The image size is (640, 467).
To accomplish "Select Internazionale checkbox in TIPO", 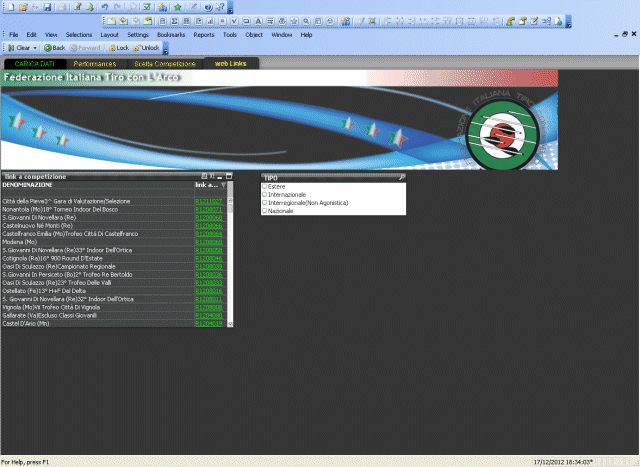I will 264,194.
